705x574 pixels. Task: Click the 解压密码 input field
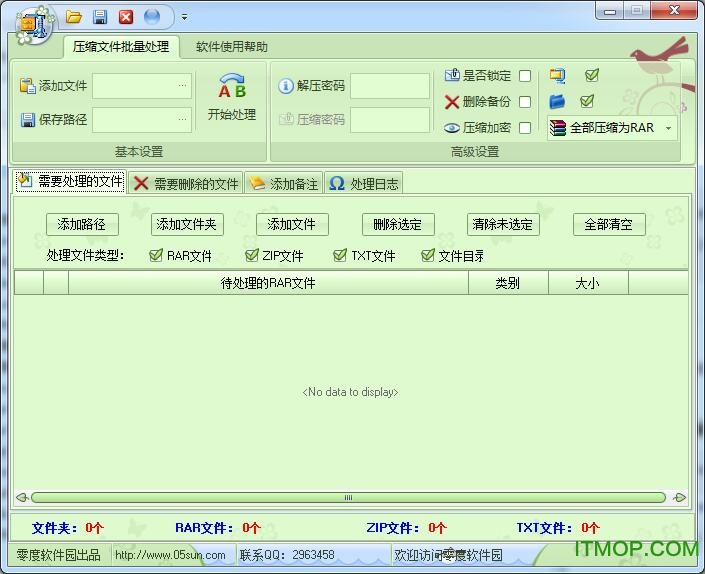(389, 86)
